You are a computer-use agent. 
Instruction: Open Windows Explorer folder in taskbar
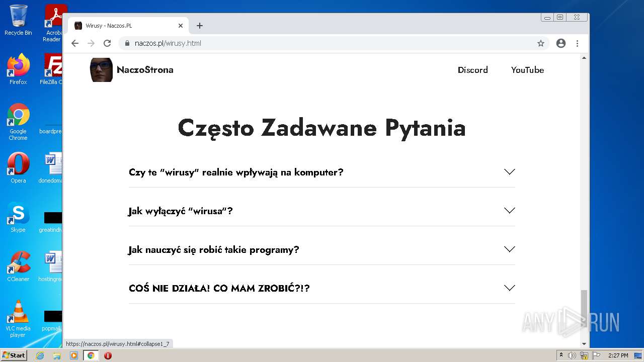coord(57,355)
